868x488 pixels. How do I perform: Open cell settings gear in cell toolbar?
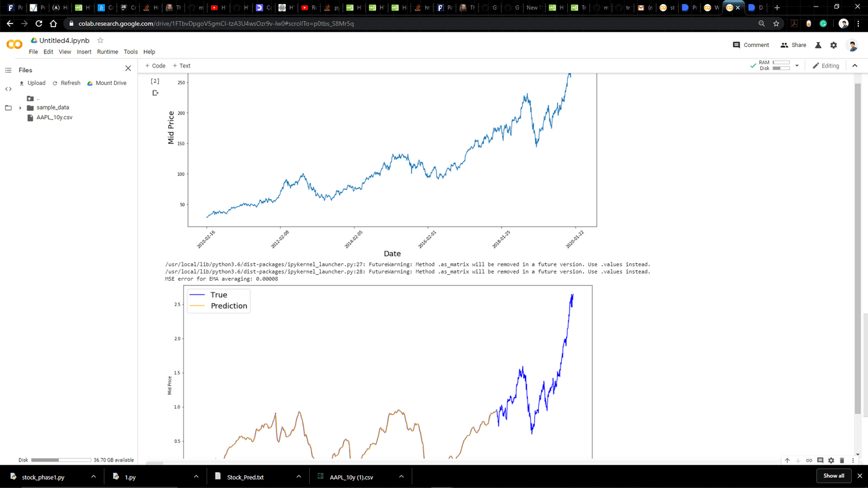coord(831,460)
